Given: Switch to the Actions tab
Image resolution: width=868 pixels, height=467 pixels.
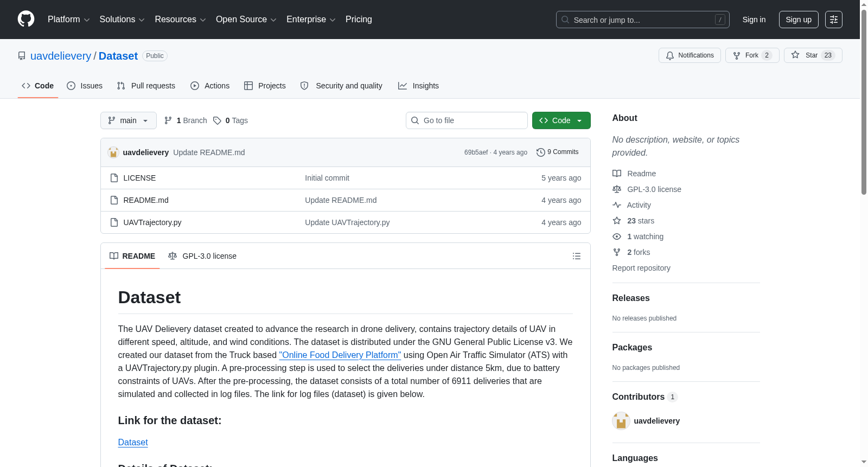Looking at the screenshot, I should pos(210,86).
